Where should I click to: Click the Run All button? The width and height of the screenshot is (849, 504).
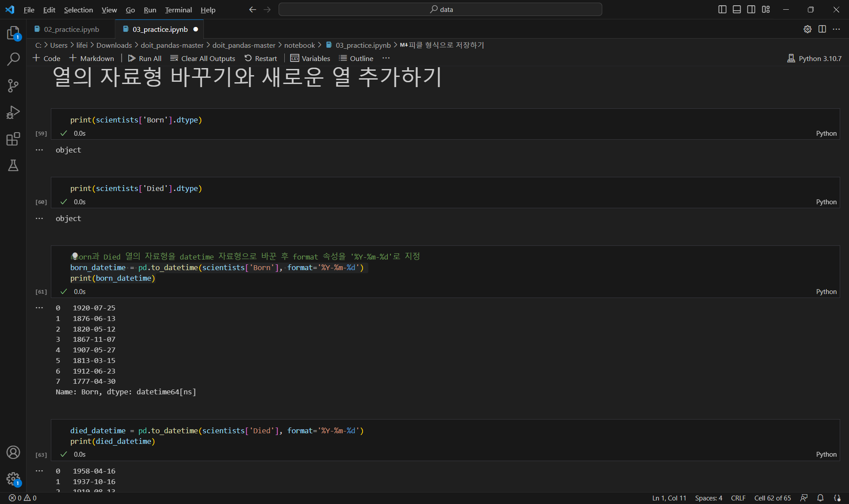coord(145,58)
